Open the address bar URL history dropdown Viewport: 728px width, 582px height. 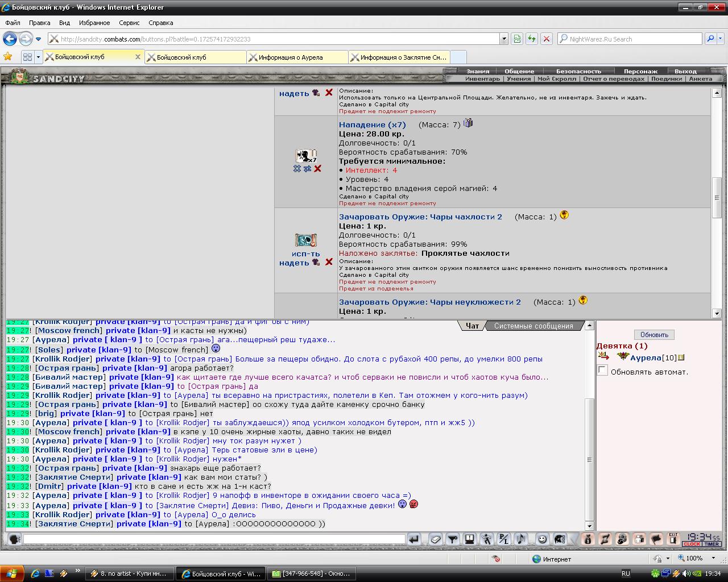click(x=503, y=39)
